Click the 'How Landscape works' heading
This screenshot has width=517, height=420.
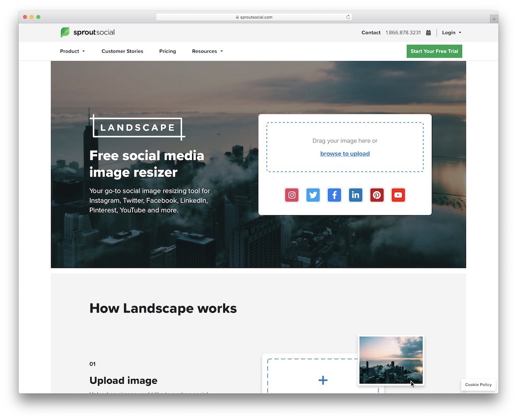(x=163, y=308)
